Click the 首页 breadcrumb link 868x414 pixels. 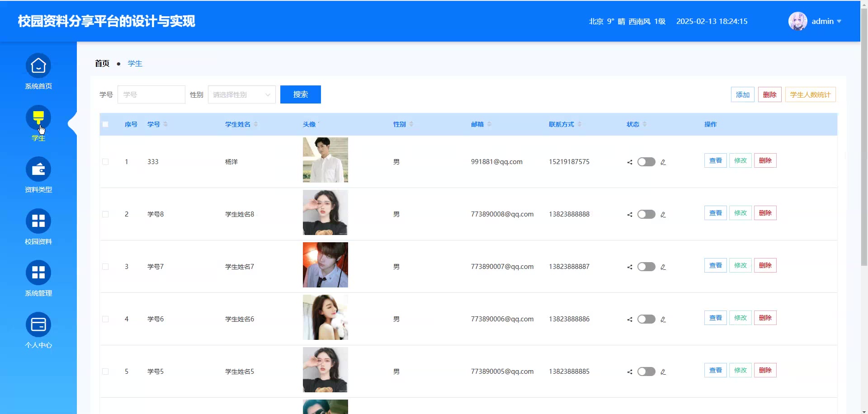pos(102,63)
